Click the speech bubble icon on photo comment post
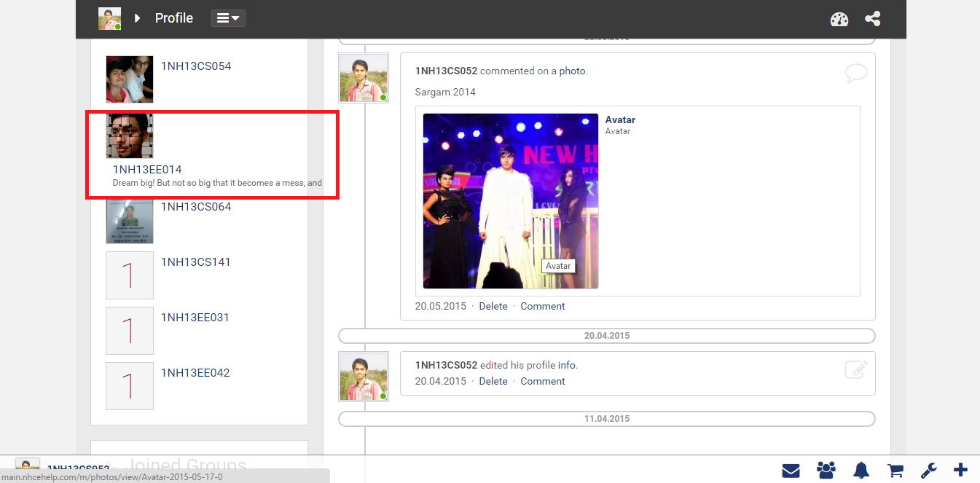 (855, 73)
